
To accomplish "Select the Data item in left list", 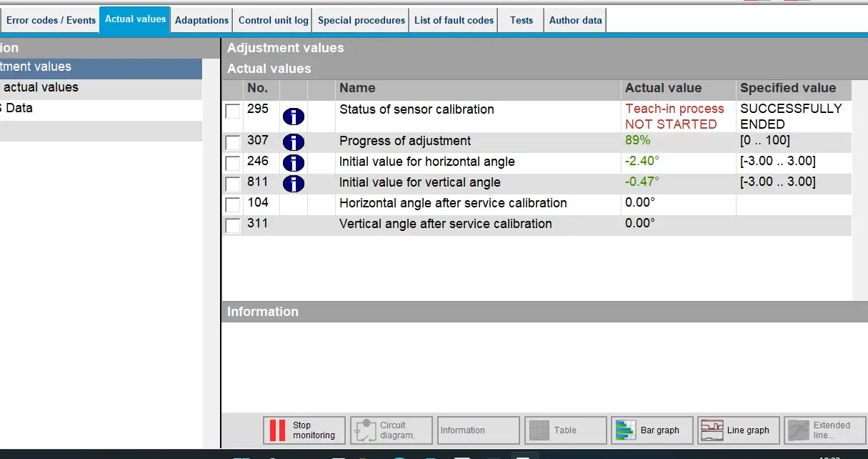I will point(101,109).
